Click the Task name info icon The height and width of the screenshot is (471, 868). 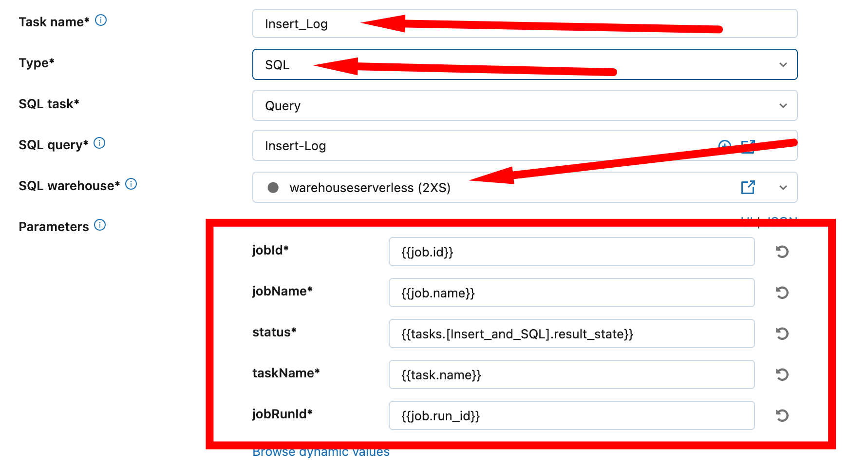click(x=101, y=20)
